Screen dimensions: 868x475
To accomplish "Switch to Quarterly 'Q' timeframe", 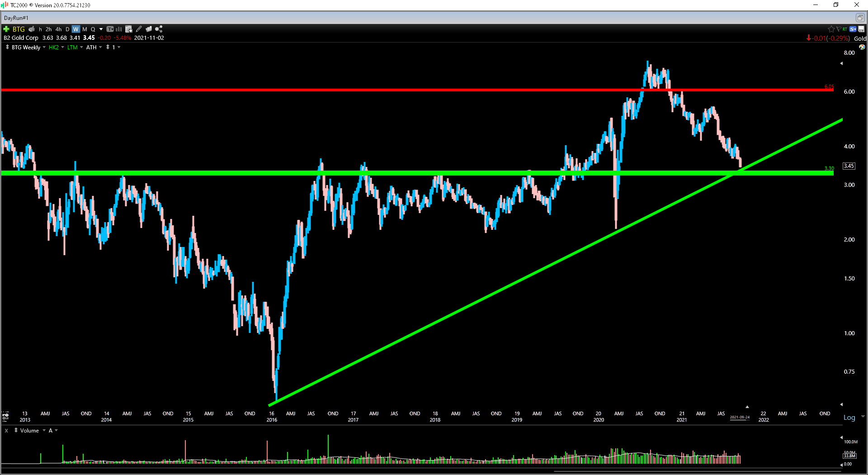I will (93, 29).
